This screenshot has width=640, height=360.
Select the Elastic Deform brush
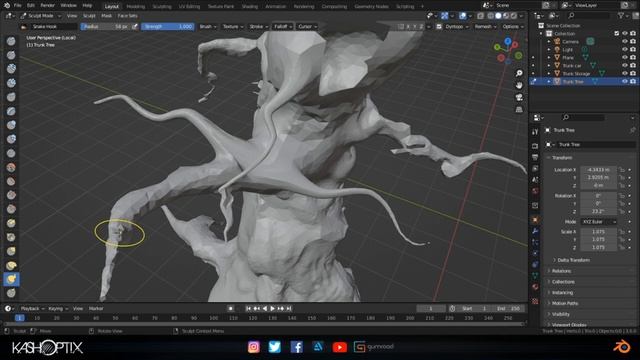[x=11, y=265]
